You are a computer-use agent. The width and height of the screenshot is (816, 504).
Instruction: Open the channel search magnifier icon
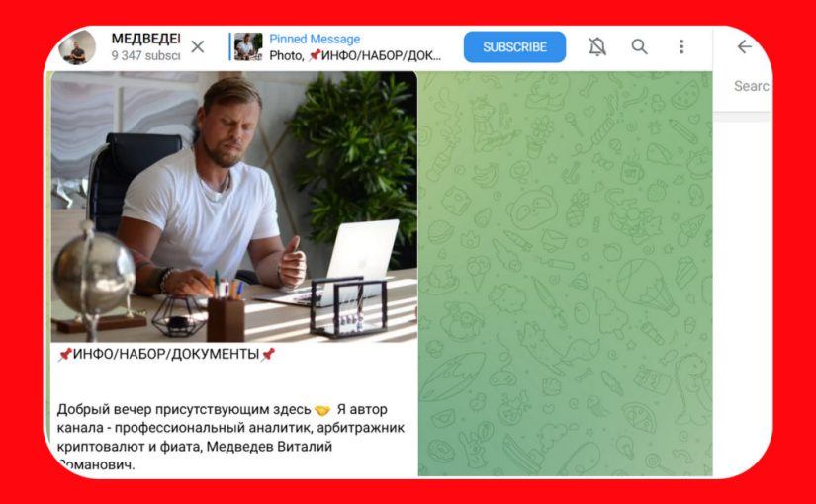[x=640, y=46]
